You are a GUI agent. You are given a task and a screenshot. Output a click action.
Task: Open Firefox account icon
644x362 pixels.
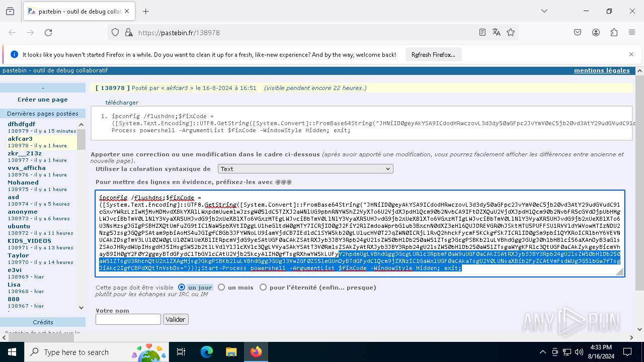(x=596, y=32)
